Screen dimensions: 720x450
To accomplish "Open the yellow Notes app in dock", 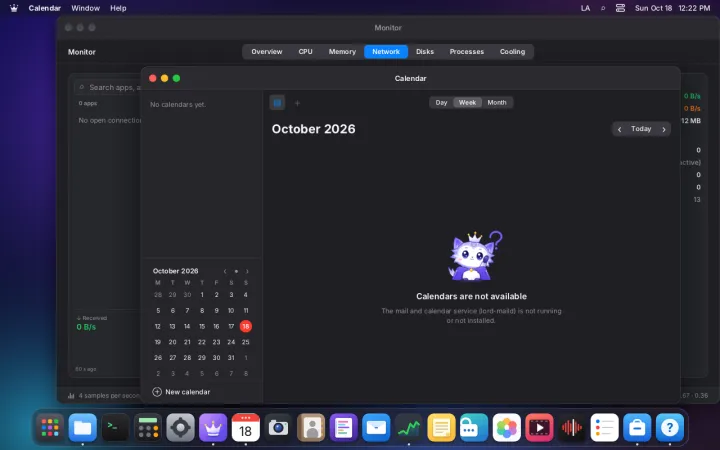I will [x=441, y=428].
